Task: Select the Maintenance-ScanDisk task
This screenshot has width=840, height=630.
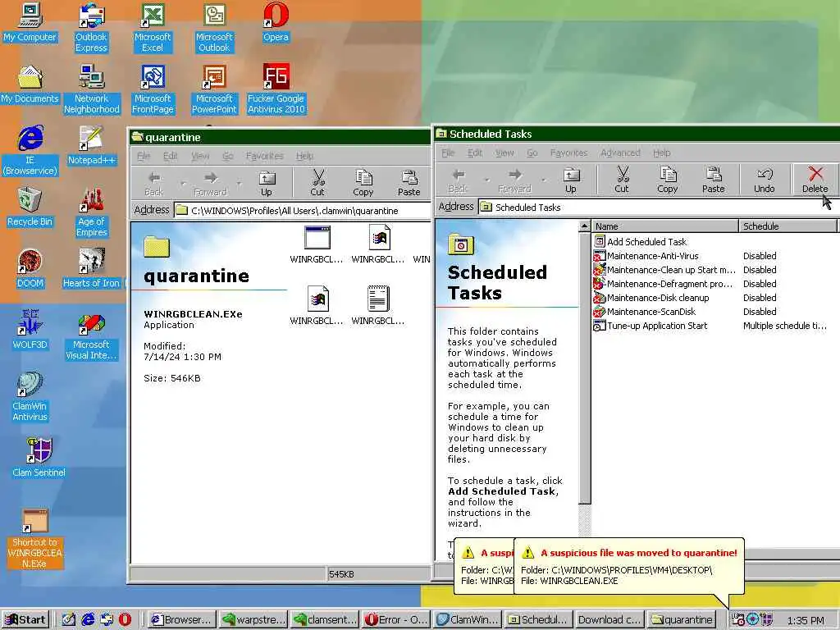Action: click(645, 312)
